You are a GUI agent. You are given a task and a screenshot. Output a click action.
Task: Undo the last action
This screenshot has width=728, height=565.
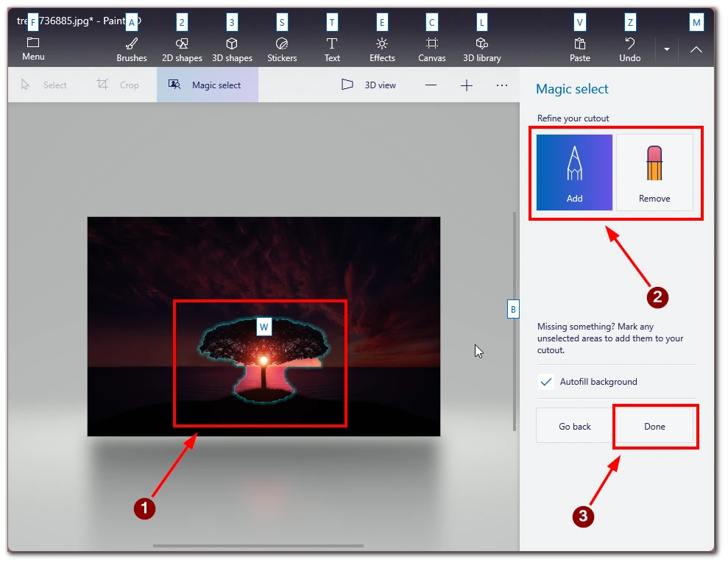click(x=629, y=49)
